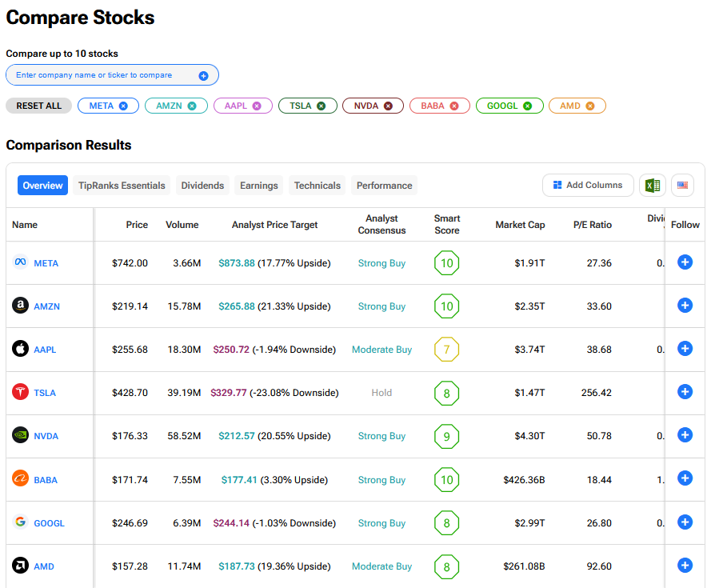Select the Overview tab
The width and height of the screenshot is (719, 588).
pyautogui.click(x=42, y=186)
